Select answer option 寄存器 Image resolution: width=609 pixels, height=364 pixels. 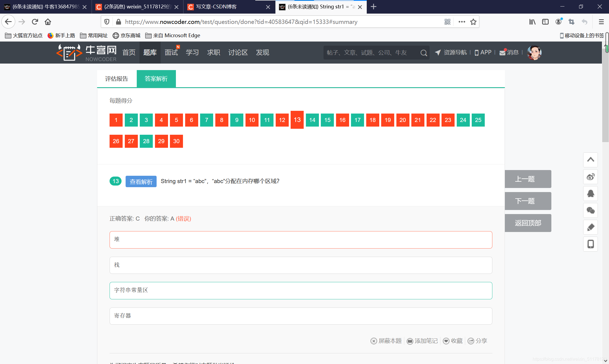(x=301, y=316)
